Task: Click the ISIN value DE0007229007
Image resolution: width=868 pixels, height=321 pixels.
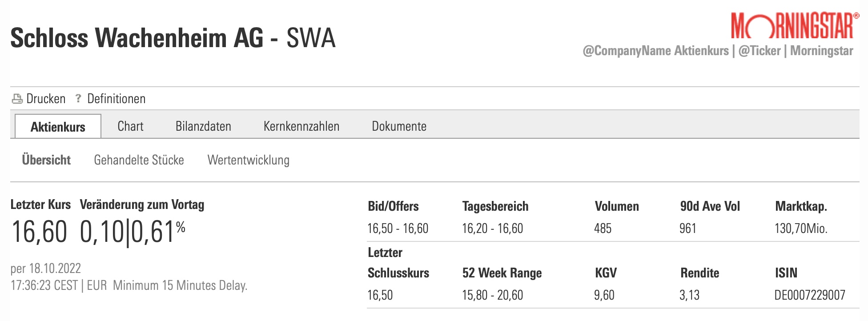Action: (x=809, y=295)
